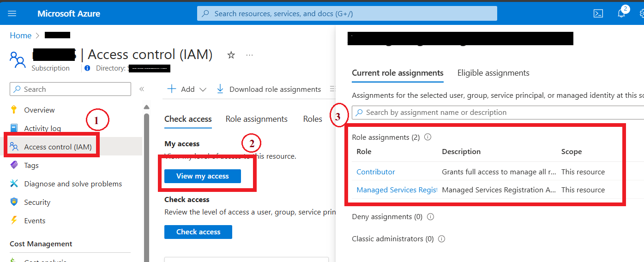Click the Role assignments info icon
The width and height of the screenshot is (644, 262).
point(427,137)
